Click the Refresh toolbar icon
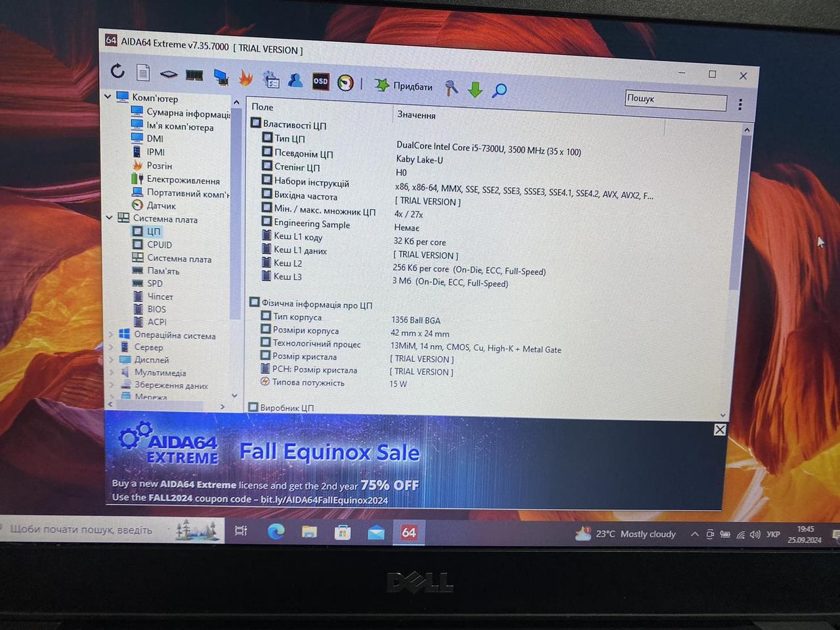 pyautogui.click(x=117, y=71)
